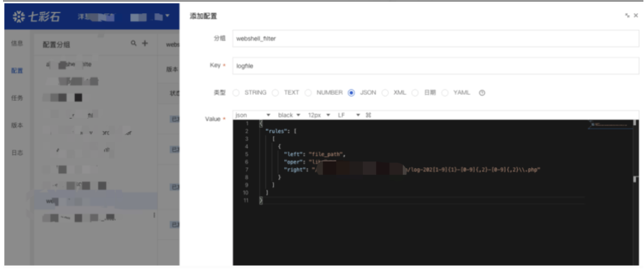Viewport: 644px width, 270px height.
Task: Click the "left": "file_path" code line
Action: pyautogui.click(x=315, y=154)
